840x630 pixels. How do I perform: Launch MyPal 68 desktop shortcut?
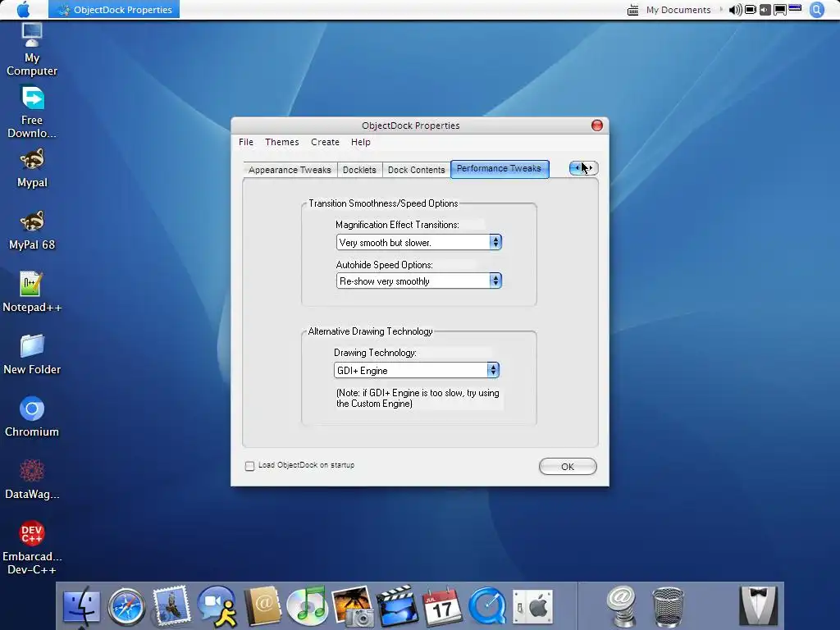point(32,231)
